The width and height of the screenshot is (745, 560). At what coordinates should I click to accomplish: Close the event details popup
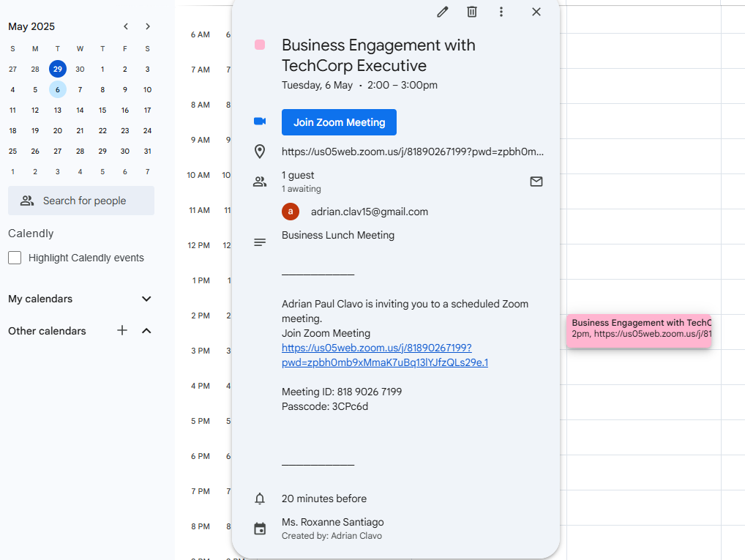[x=536, y=12]
